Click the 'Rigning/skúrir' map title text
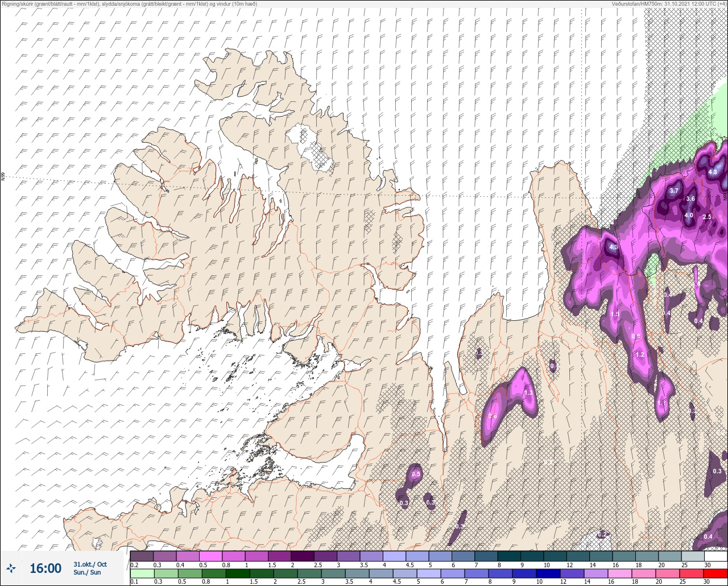728x586 pixels. tap(17, 3)
